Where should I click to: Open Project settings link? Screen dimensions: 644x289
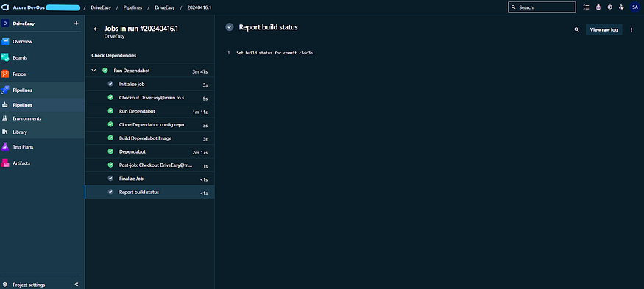click(x=29, y=285)
